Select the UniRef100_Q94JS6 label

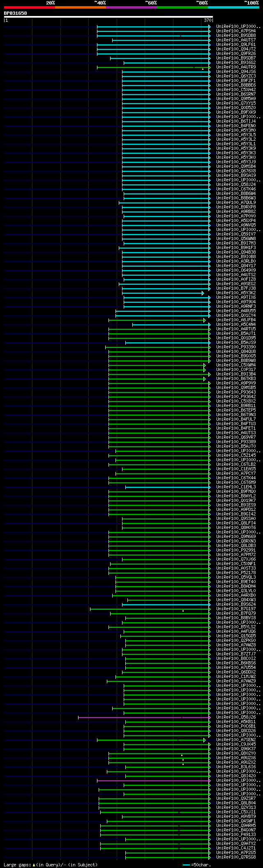236,71
